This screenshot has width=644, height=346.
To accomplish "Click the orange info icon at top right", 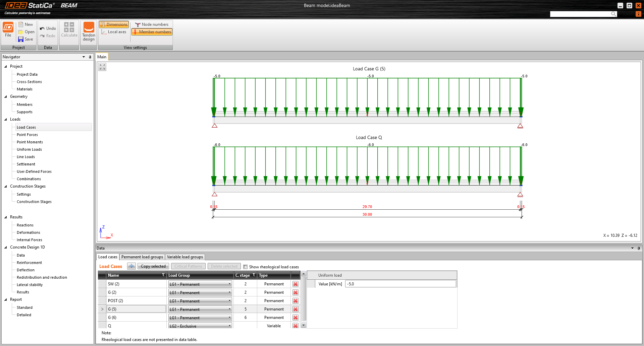I will coord(638,14).
